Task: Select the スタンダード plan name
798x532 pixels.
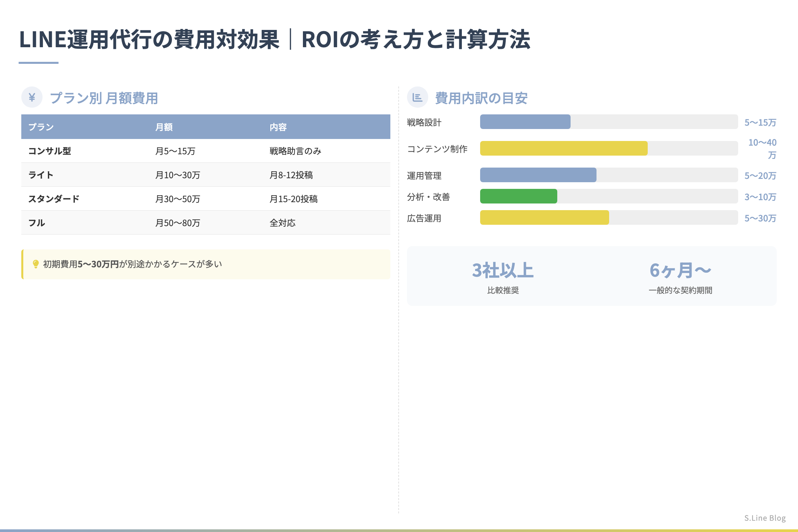Action: coord(54,199)
